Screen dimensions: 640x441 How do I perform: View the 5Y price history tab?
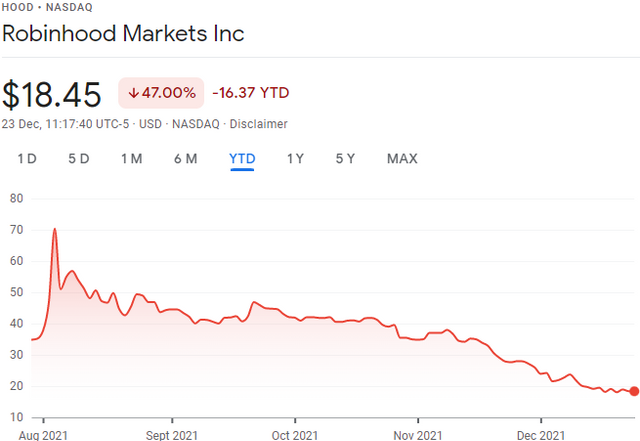(x=345, y=158)
